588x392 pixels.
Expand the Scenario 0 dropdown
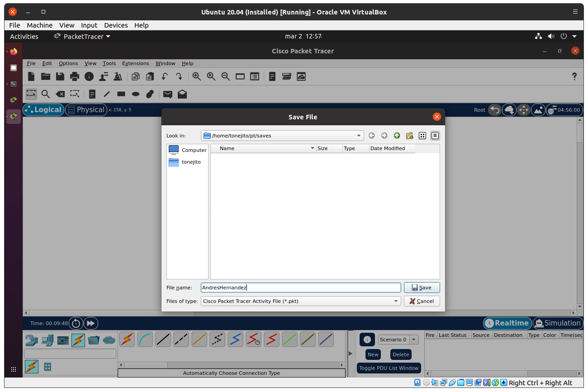pos(414,340)
